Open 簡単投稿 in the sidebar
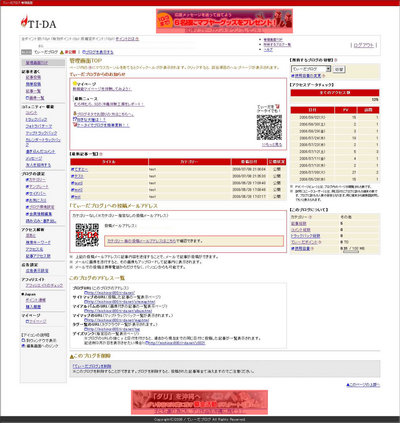 tap(33, 84)
